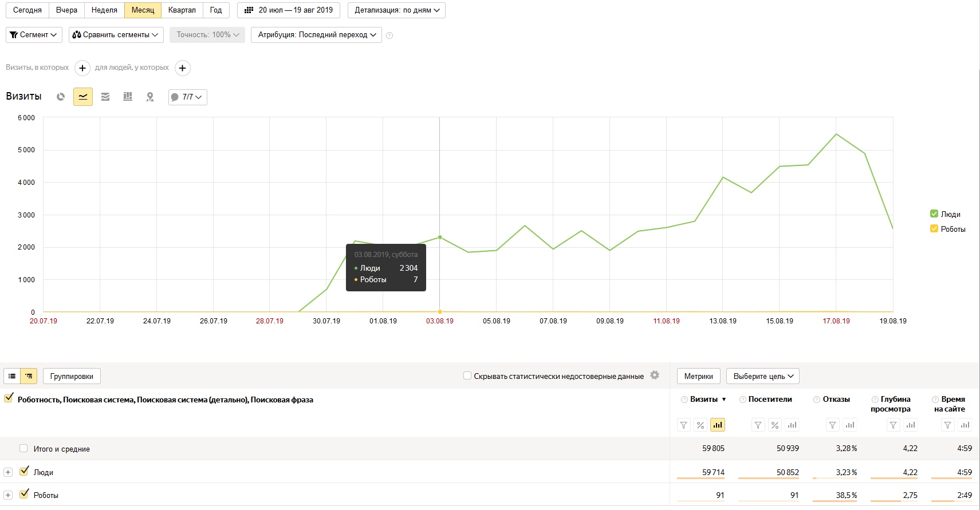Switch to stacked area chart view
The image size is (980, 510).
coord(105,97)
